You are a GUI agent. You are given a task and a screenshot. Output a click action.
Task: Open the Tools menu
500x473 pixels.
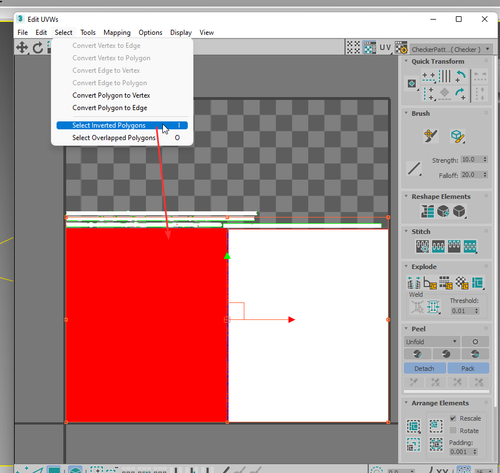[88, 32]
